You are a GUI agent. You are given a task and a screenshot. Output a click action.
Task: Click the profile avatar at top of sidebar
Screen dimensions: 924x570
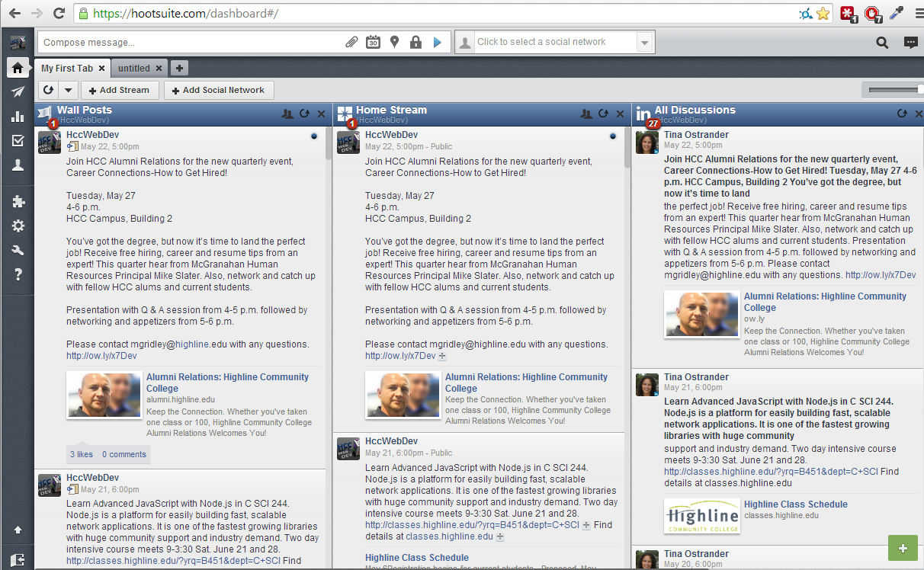pos(18,42)
